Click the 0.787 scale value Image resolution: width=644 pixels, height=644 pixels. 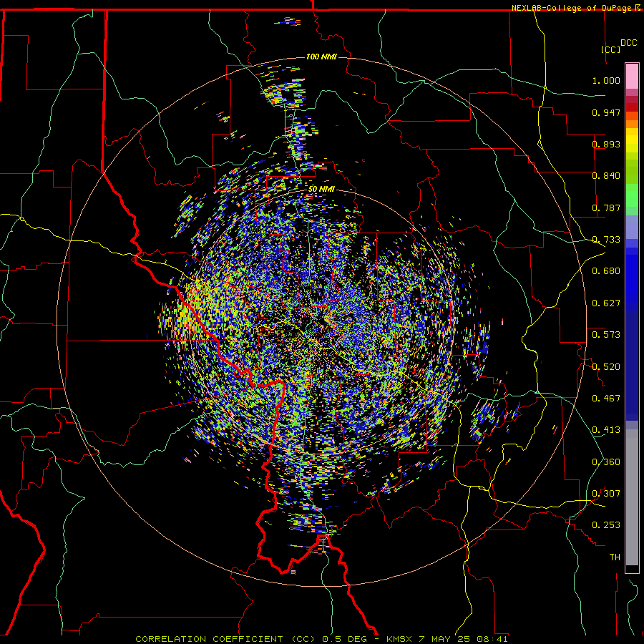click(x=606, y=208)
